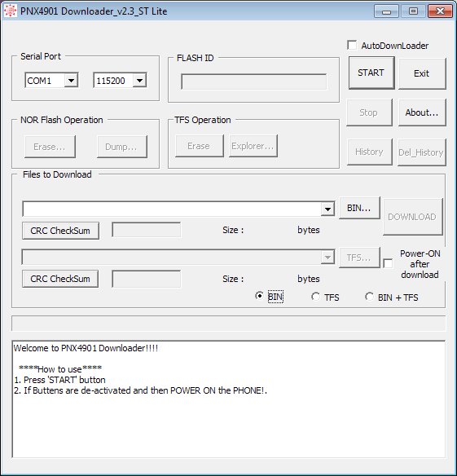Minimize the Downloader window
This screenshot has height=476, width=457.
386,11
